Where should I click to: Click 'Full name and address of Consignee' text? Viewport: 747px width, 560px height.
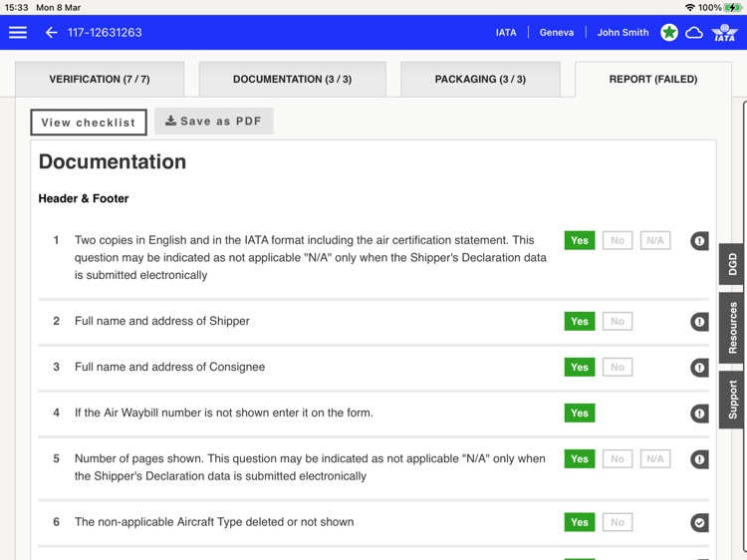pyautogui.click(x=169, y=367)
